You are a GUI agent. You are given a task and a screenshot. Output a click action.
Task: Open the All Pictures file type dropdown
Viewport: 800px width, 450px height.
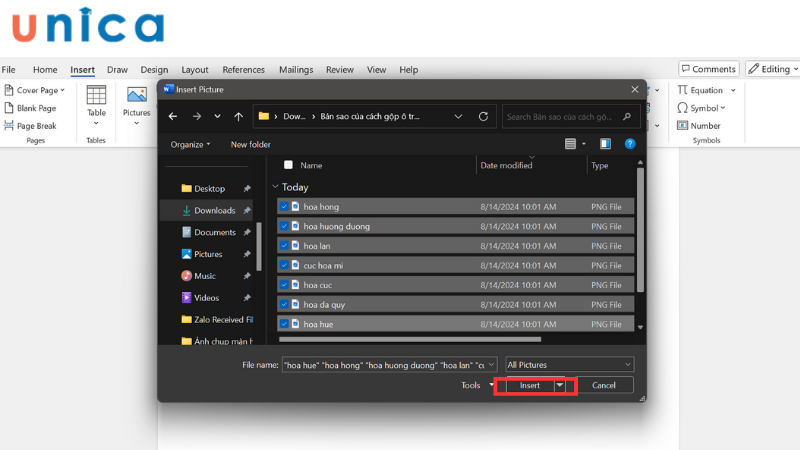[x=569, y=365]
